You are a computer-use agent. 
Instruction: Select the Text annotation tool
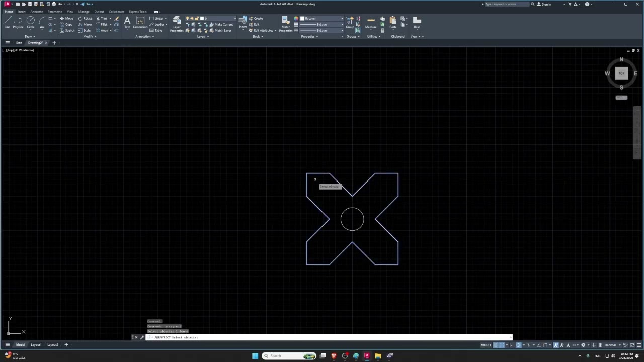coord(127,22)
